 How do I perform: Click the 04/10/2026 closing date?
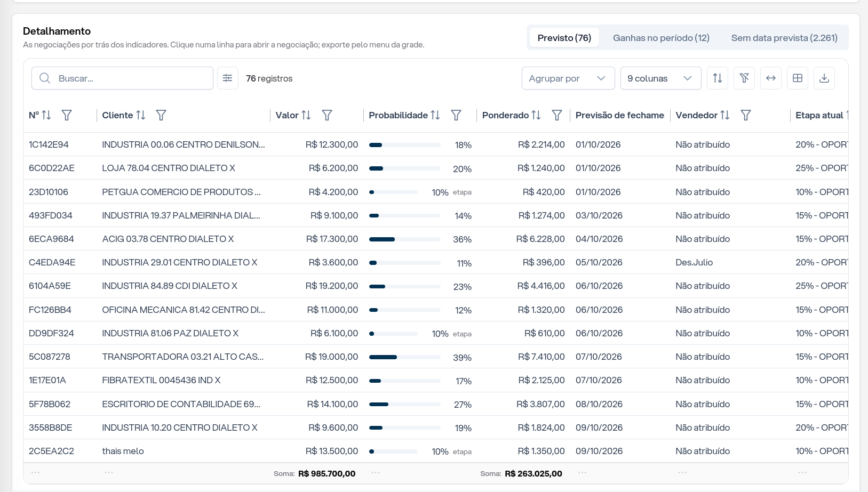coord(599,239)
